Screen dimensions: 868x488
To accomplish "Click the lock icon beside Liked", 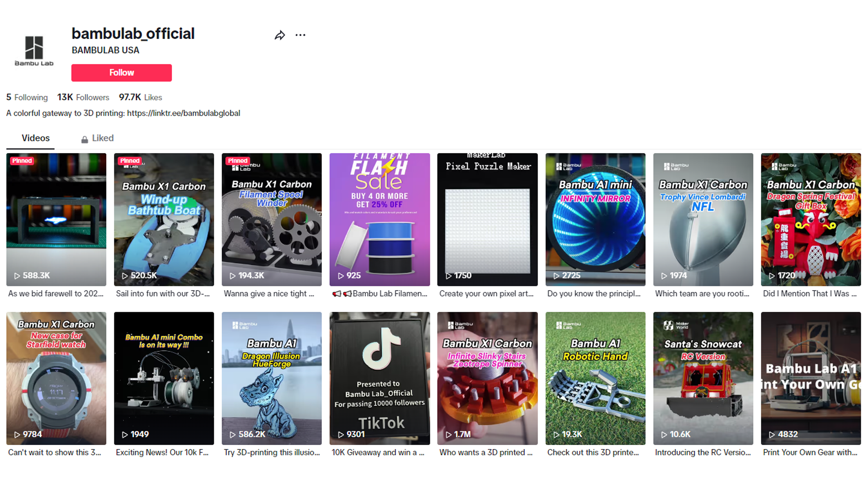I will pyautogui.click(x=85, y=139).
